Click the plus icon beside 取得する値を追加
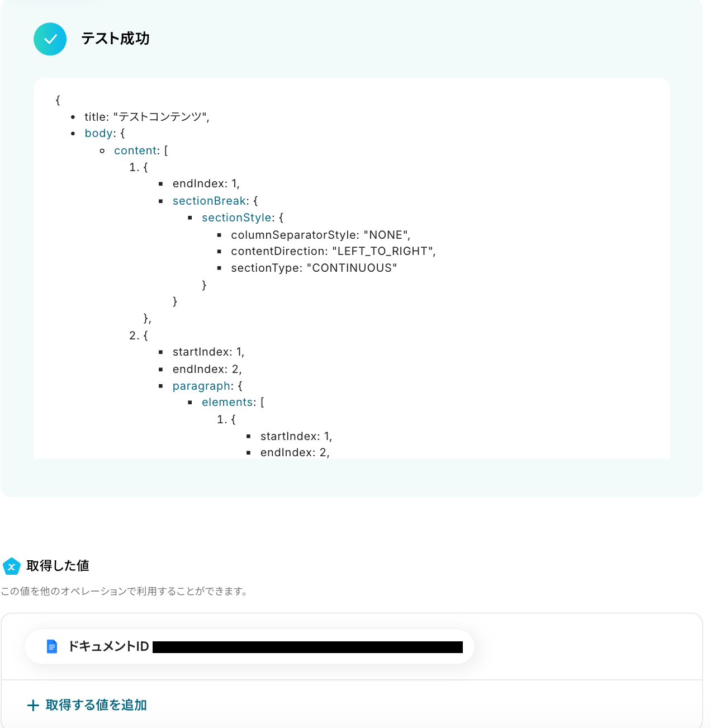 click(x=33, y=706)
